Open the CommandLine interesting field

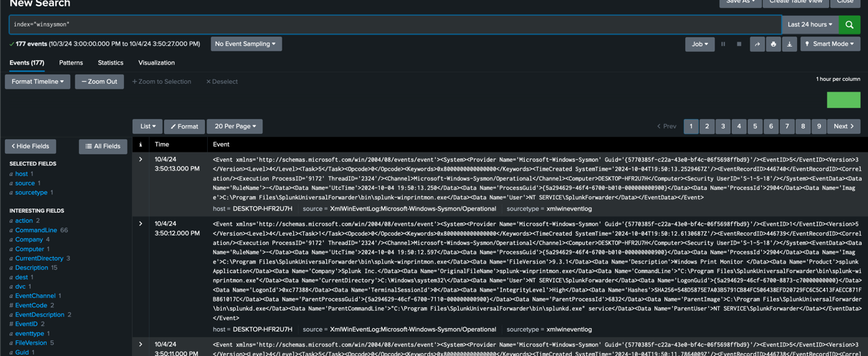(x=36, y=230)
